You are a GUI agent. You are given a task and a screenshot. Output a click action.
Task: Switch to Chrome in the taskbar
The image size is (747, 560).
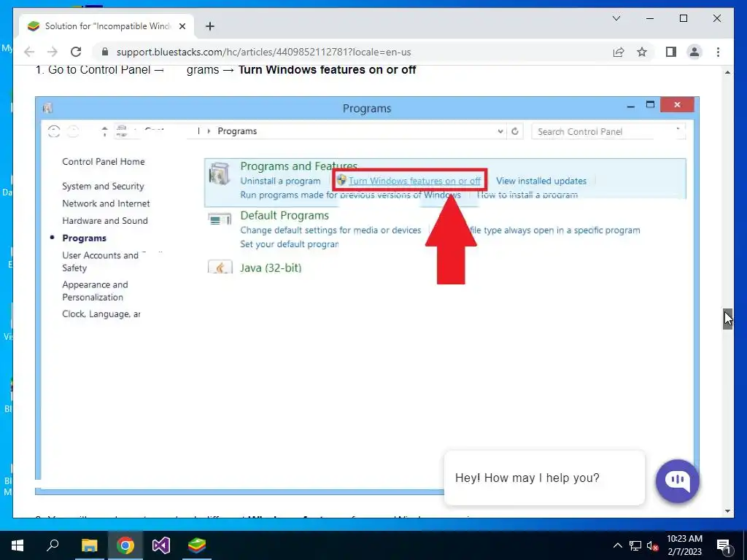click(125, 545)
